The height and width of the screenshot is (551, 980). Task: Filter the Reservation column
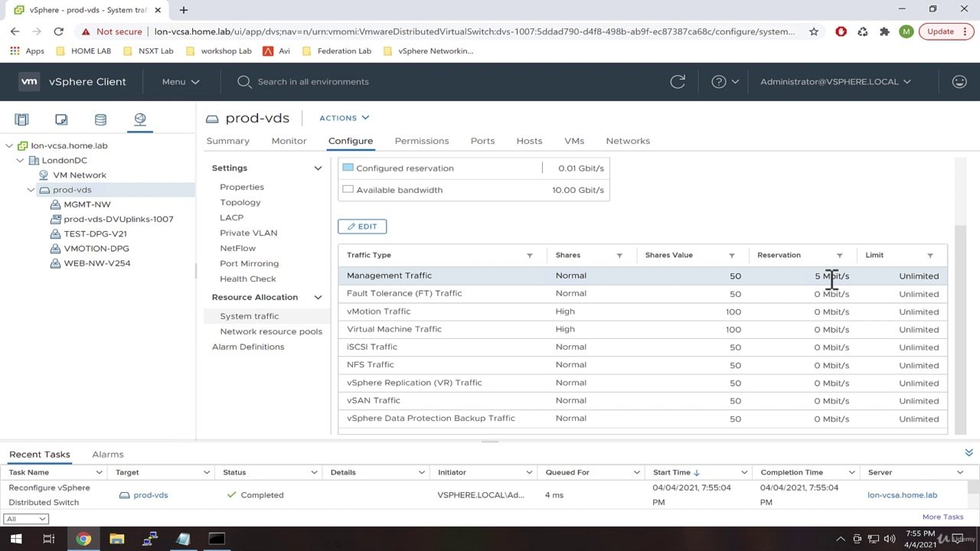coord(839,256)
